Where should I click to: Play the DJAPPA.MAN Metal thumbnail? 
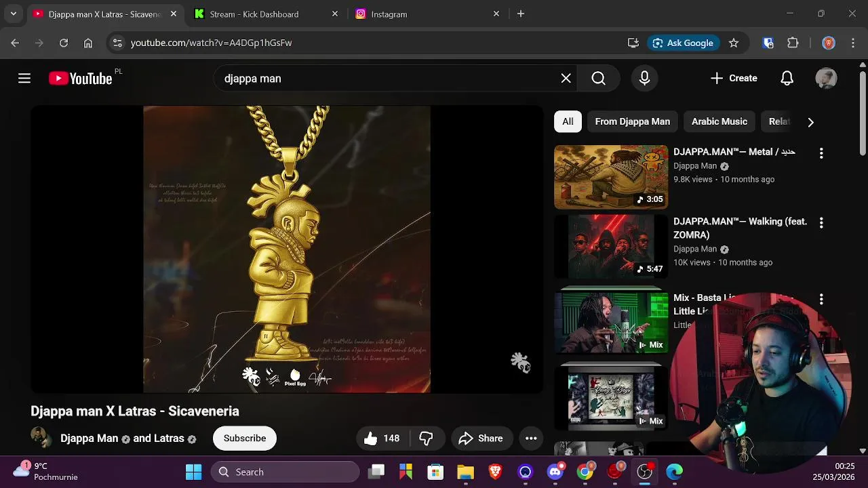611,177
